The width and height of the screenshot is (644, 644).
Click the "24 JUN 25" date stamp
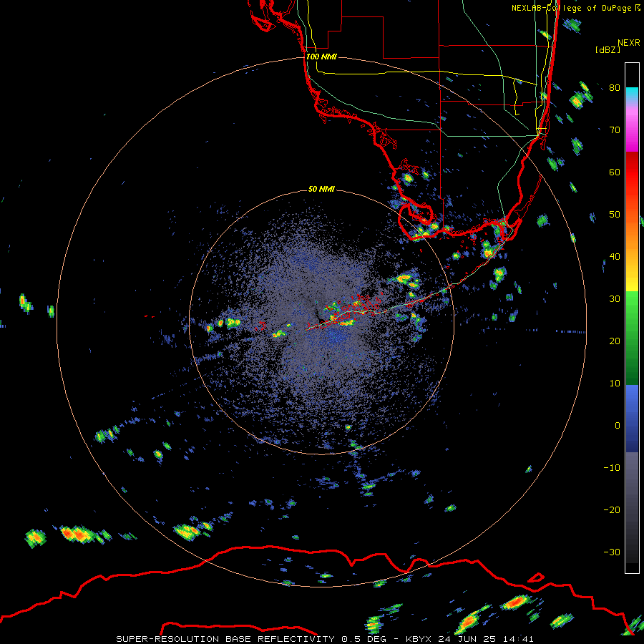pyautogui.click(x=466, y=639)
